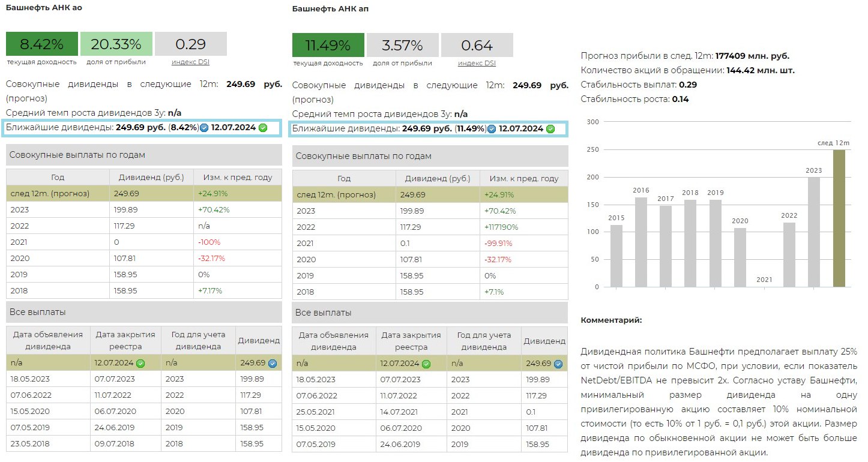Select the 2022 row showing +117190% in ап table
868x462 pixels.
coord(430,227)
